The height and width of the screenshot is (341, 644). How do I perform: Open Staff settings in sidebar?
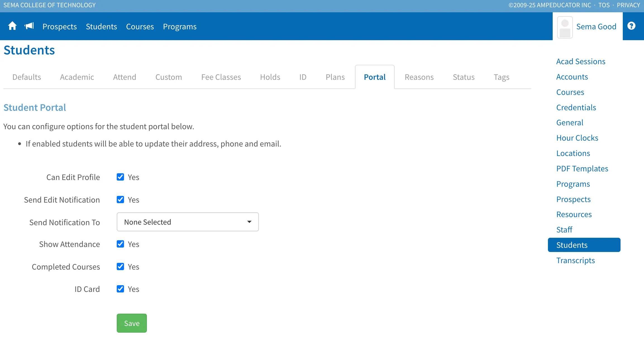tap(564, 230)
